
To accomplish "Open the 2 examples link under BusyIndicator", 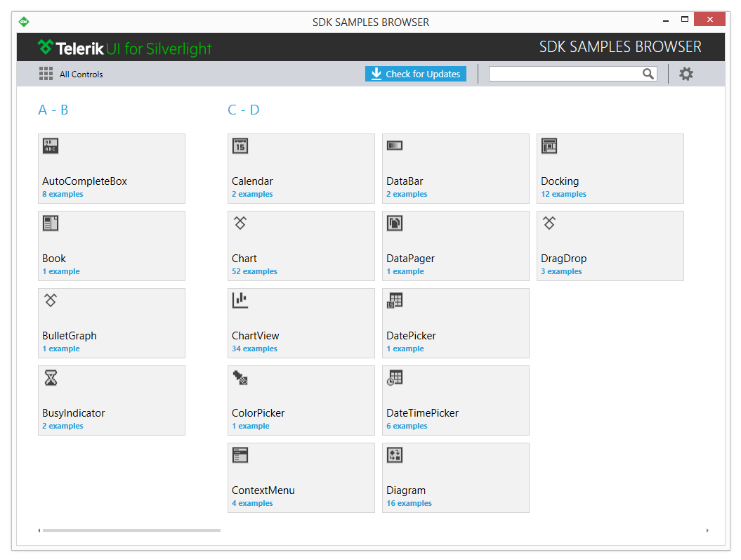I will click(x=63, y=426).
